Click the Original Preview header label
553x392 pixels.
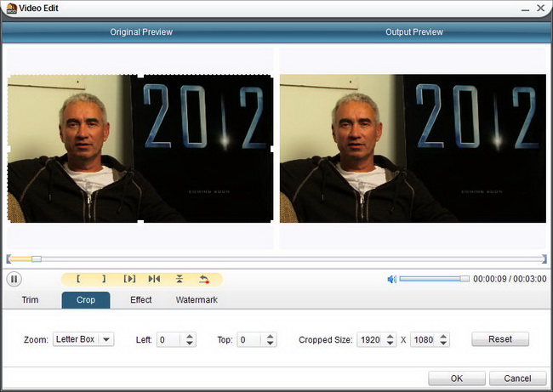click(141, 32)
